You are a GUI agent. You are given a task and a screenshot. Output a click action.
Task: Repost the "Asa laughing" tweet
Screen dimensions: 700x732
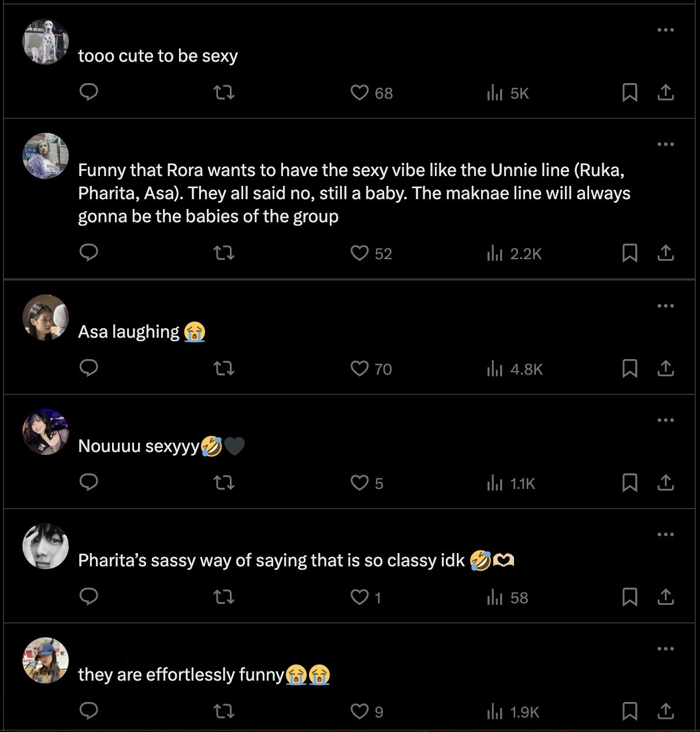(x=224, y=368)
